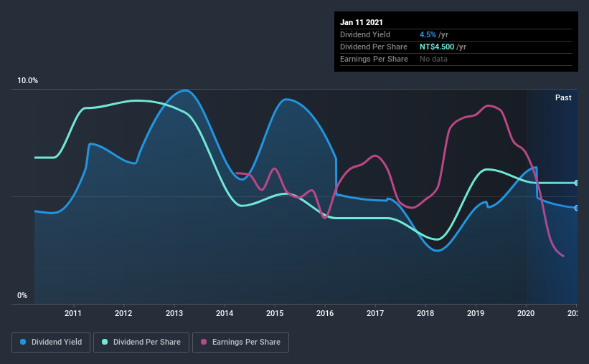Click the blue Dividend Yield legend dot
The width and height of the screenshot is (589, 364).
pos(23,342)
